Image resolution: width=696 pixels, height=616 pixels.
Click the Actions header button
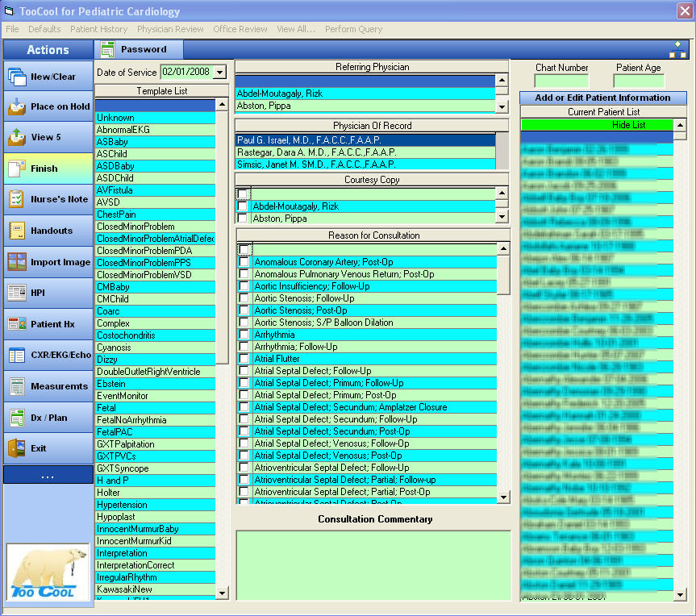coord(48,50)
